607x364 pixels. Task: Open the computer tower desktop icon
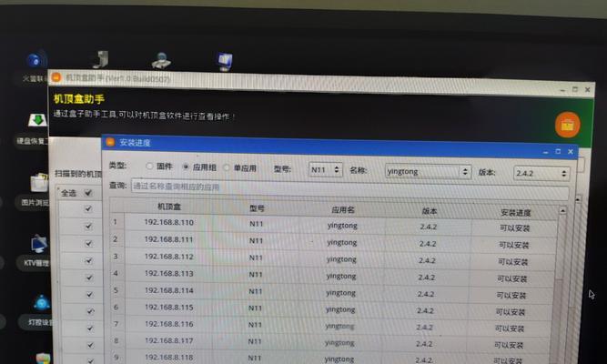[101, 59]
